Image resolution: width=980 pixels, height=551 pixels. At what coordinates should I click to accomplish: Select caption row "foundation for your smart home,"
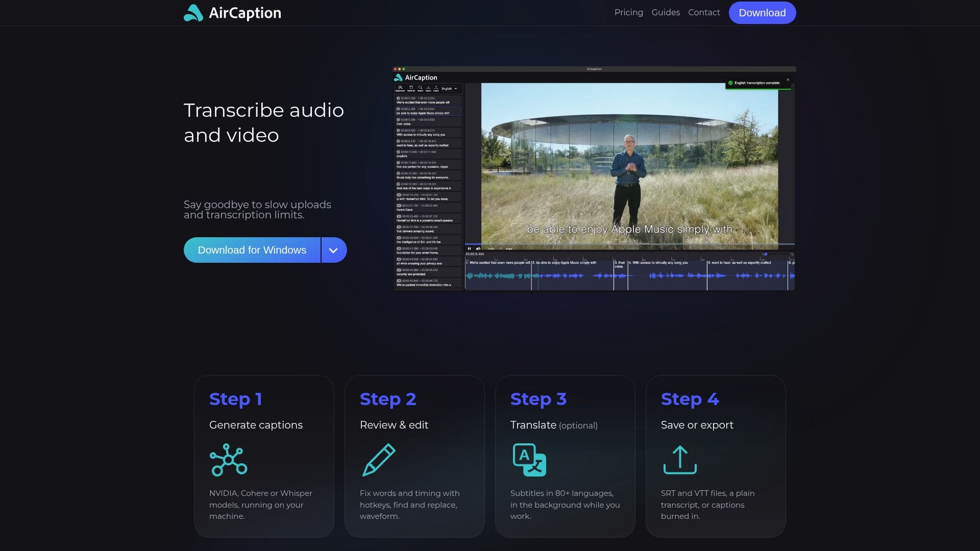429,251
